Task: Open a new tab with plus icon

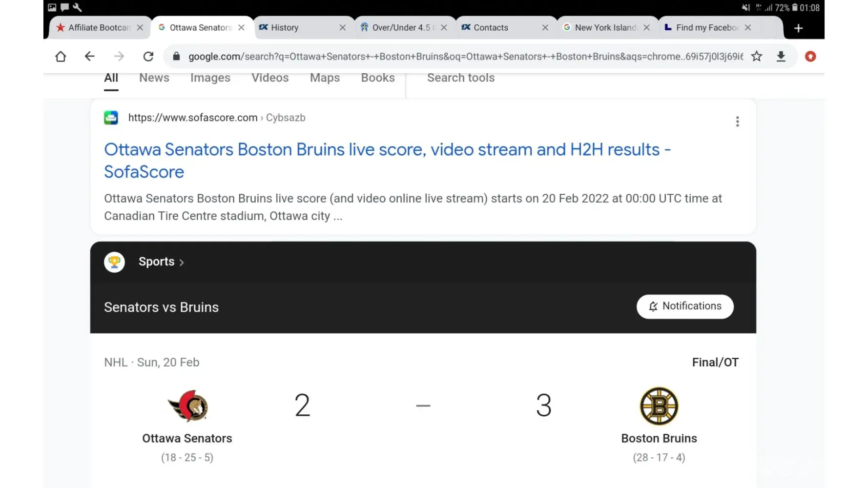Action: tap(798, 28)
